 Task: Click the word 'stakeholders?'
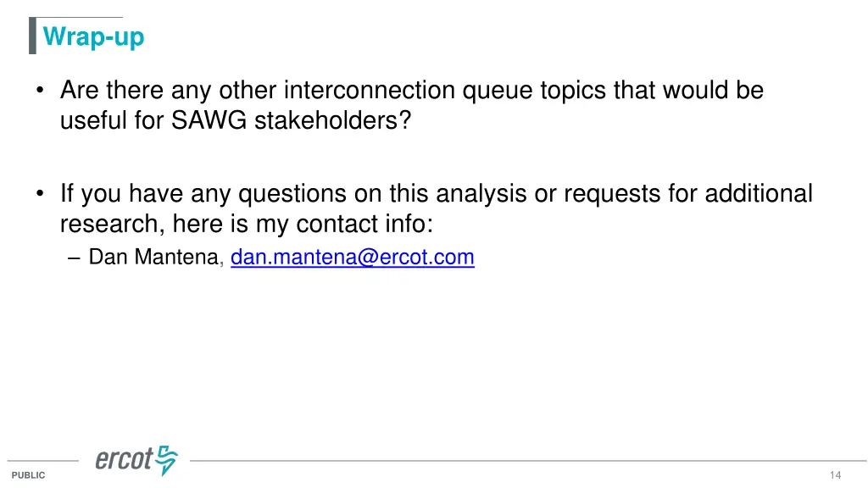[332, 120]
